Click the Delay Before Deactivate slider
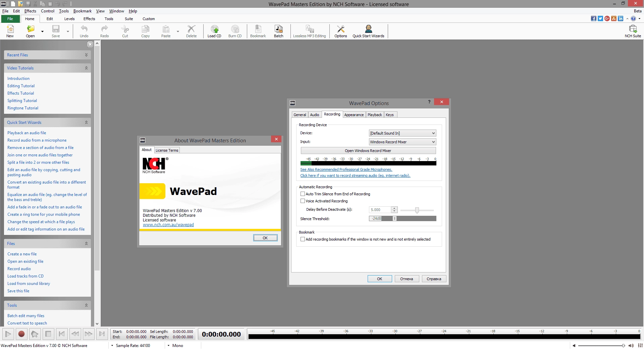This screenshot has height=349, width=644. click(x=417, y=210)
